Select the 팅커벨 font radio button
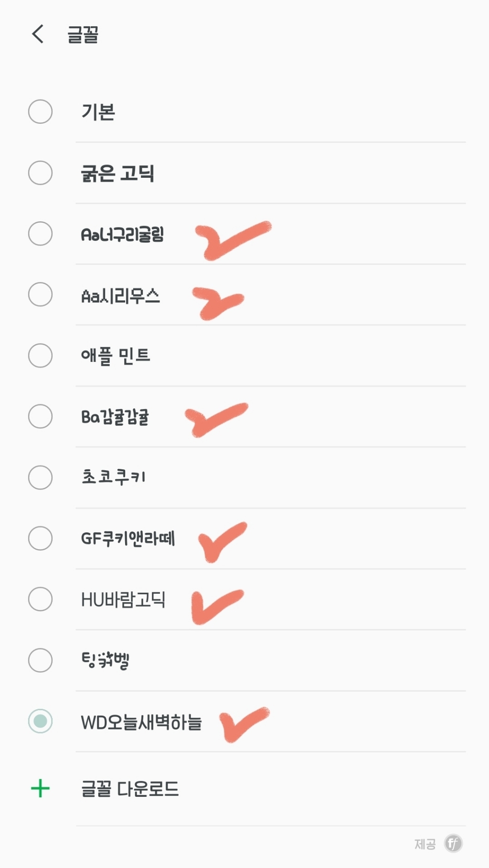 [40, 660]
